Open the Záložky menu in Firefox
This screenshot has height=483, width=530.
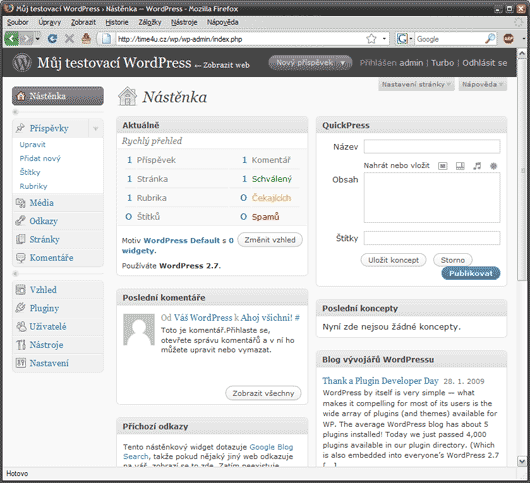click(x=150, y=22)
